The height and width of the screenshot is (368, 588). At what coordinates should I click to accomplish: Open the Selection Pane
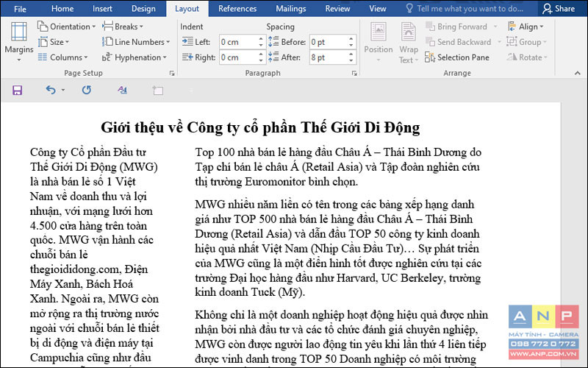(x=457, y=57)
